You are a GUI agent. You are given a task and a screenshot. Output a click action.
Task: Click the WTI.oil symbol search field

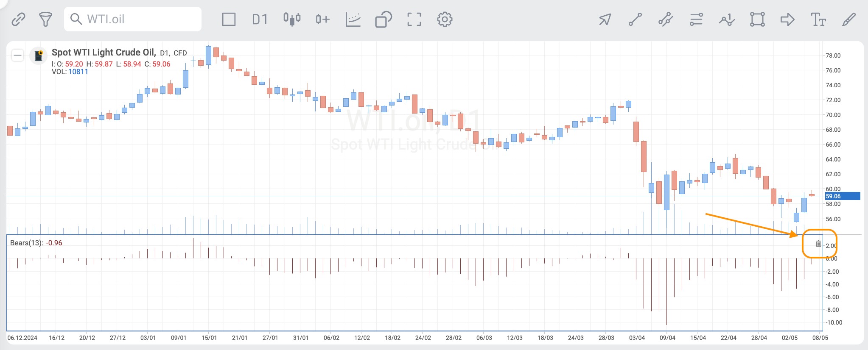(133, 19)
